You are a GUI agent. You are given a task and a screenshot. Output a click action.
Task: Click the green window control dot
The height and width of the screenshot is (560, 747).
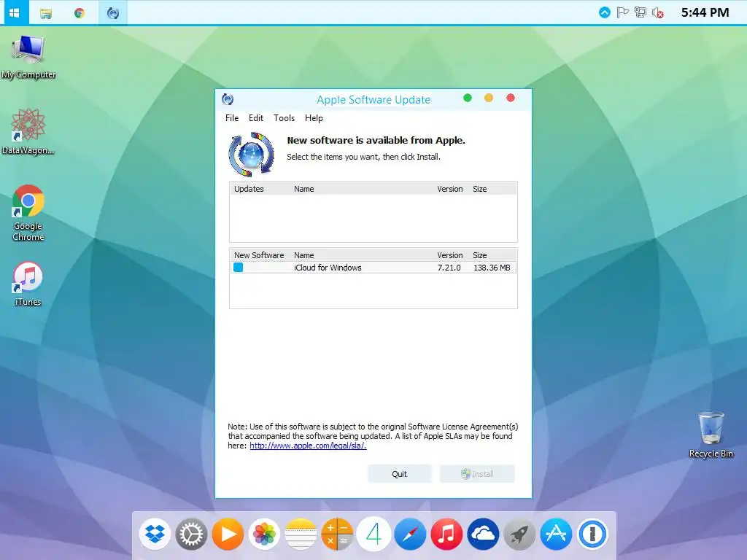[x=468, y=98]
